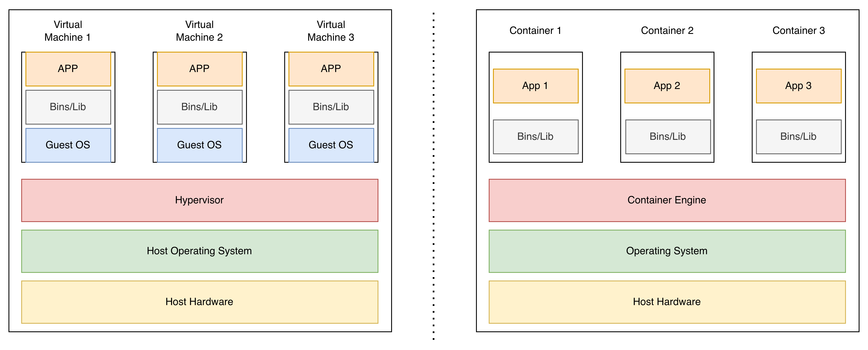Click the App 3 box
868x350 pixels.
click(798, 86)
